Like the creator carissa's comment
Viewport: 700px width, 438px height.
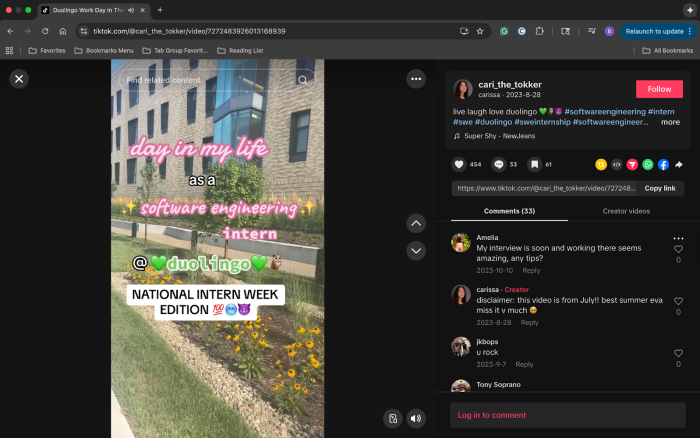click(x=678, y=301)
